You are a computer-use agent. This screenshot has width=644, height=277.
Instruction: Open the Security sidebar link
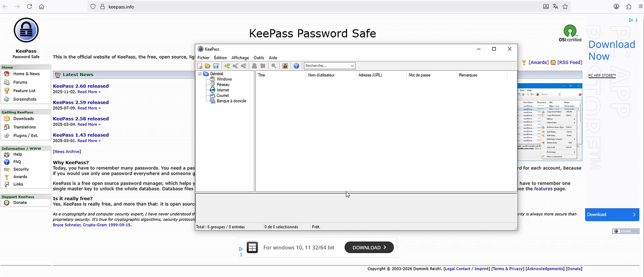point(21,169)
